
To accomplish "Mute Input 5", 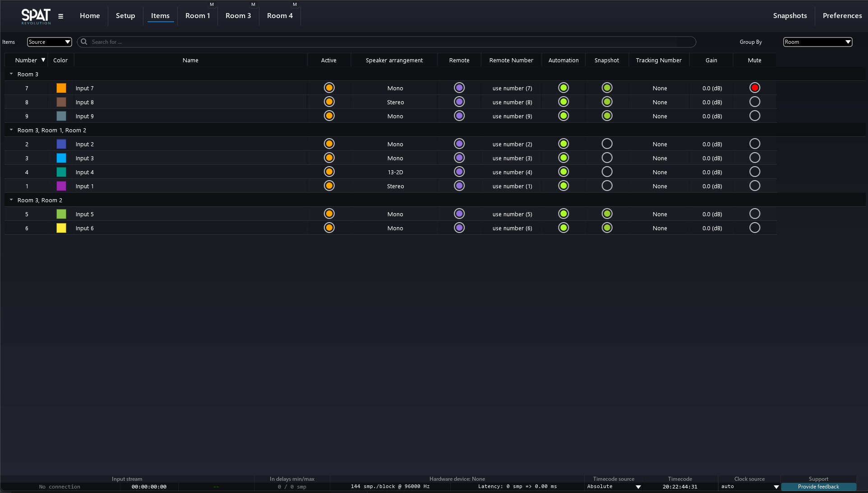I will click(x=754, y=214).
